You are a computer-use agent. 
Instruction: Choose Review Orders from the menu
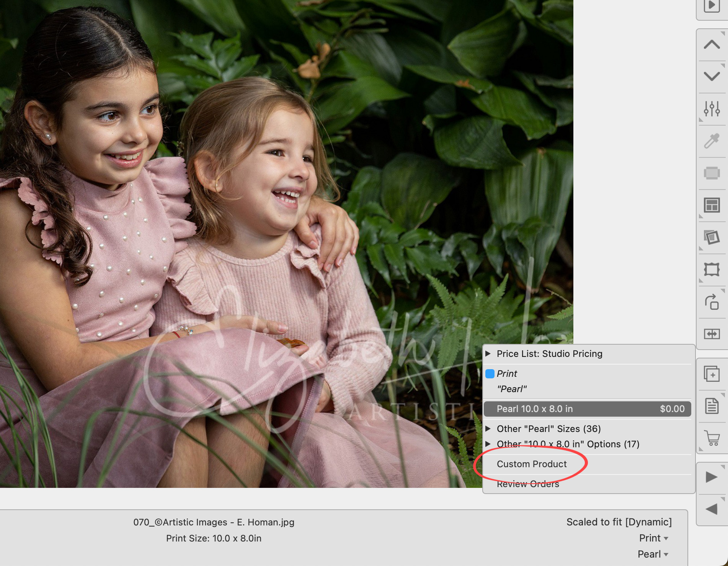(528, 484)
